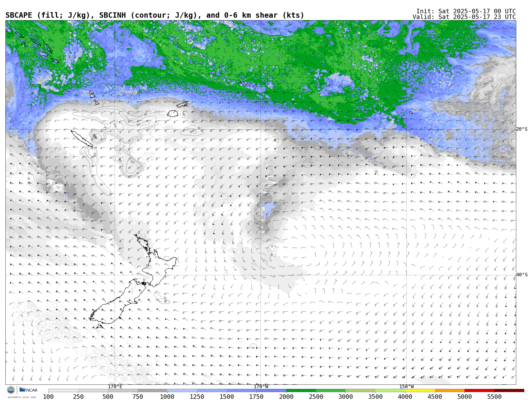Screen dimensions: 532x400
Task: Click the 20°S latitude label
Action: coord(522,129)
